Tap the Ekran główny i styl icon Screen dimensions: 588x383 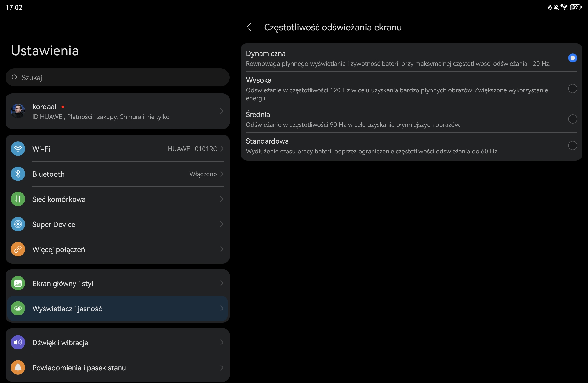(x=18, y=283)
